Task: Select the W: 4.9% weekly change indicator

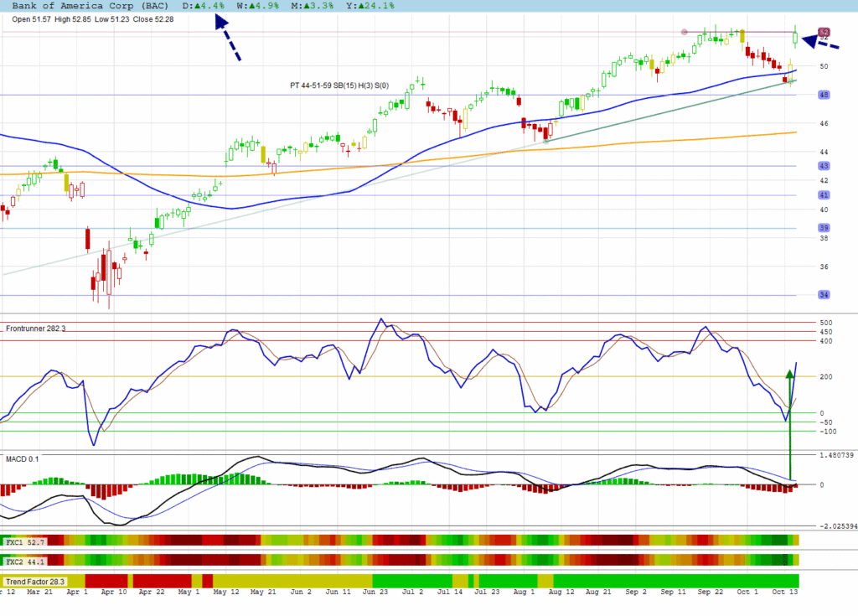Action: (x=255, y=6)
